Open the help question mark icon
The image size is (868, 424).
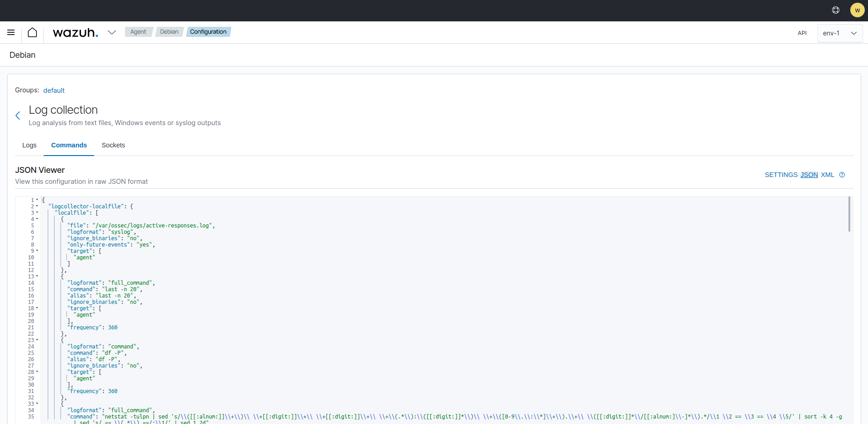842,175
